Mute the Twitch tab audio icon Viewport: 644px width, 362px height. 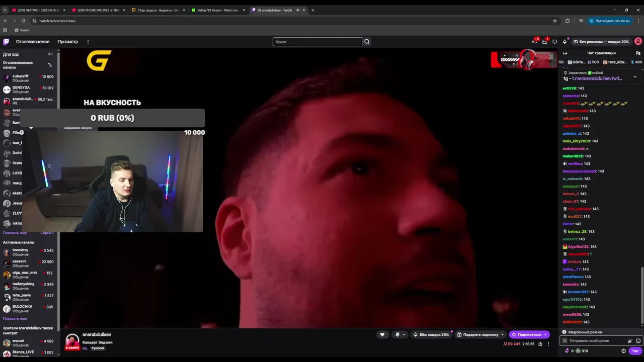click(298, 10)
